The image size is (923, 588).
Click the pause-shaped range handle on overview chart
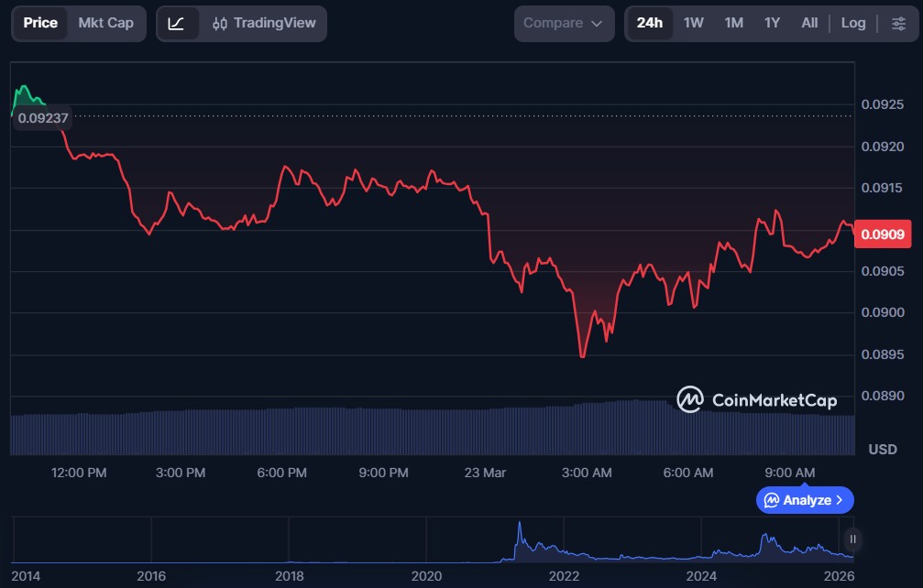pos(852,539)
